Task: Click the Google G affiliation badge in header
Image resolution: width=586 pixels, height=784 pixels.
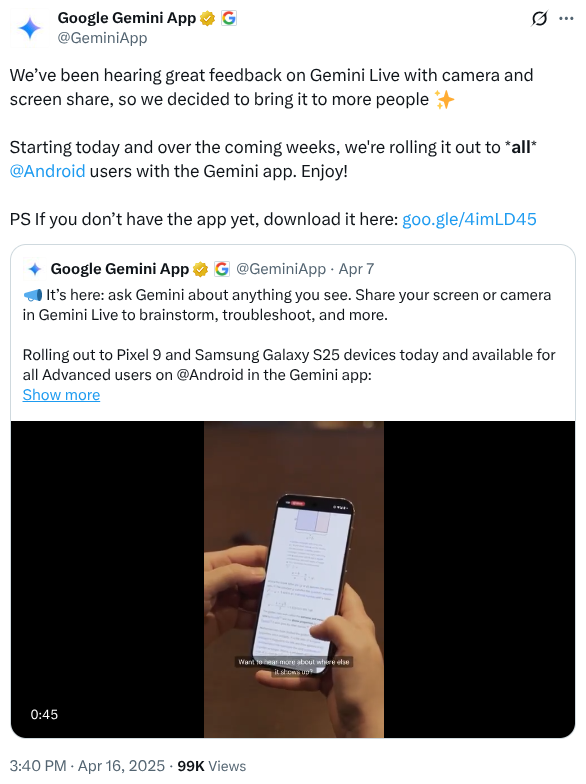Action: 228,18
